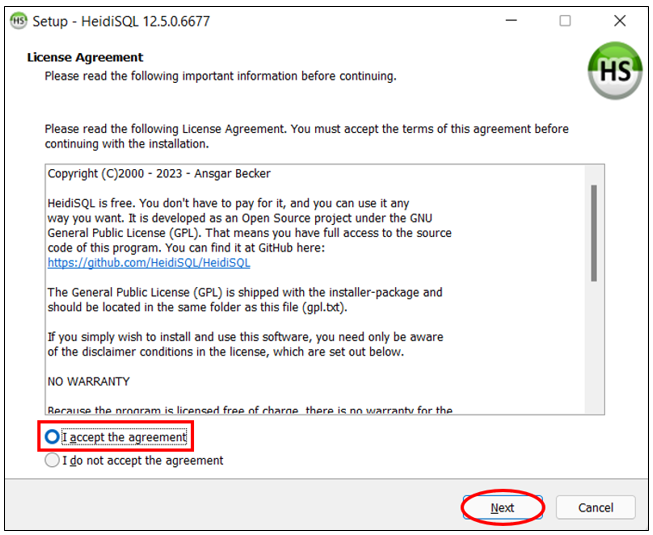Click the "If you simply wish to install" line

point(245,337)
